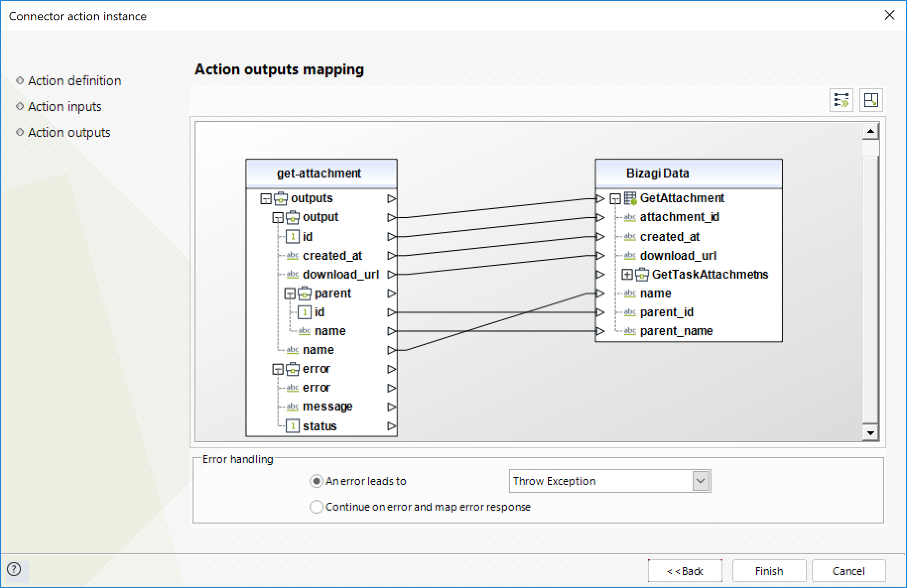This screenshot has width=907, height=588.
Task: Select the source created_at field
Action: pyautogui.click(x=332, y=255)
